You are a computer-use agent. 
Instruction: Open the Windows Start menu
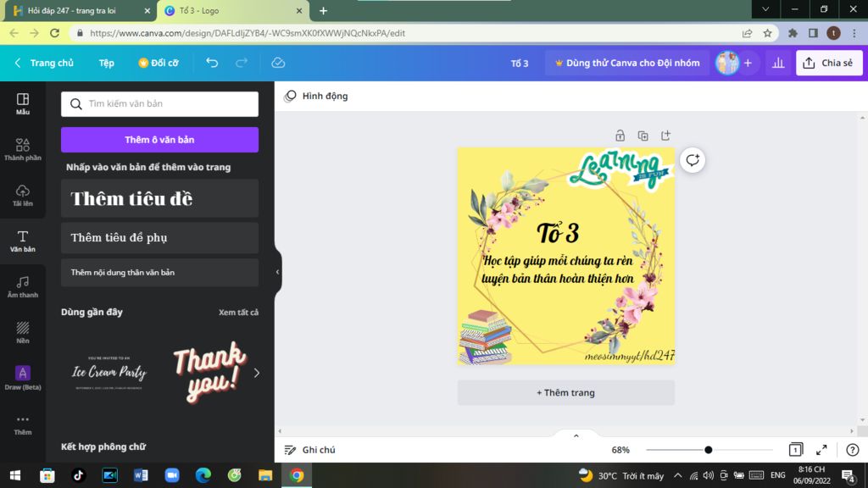click(x=15, y=475)
